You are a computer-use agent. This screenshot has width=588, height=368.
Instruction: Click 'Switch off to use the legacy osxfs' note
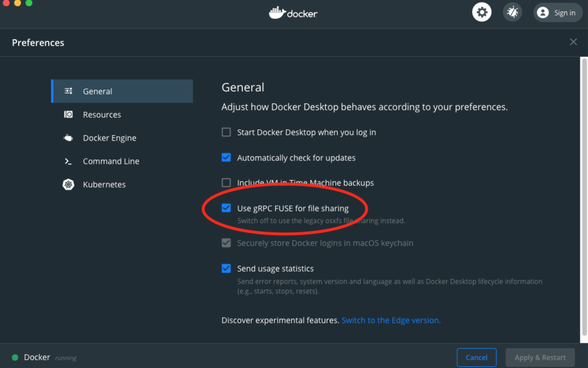point(321,221)
